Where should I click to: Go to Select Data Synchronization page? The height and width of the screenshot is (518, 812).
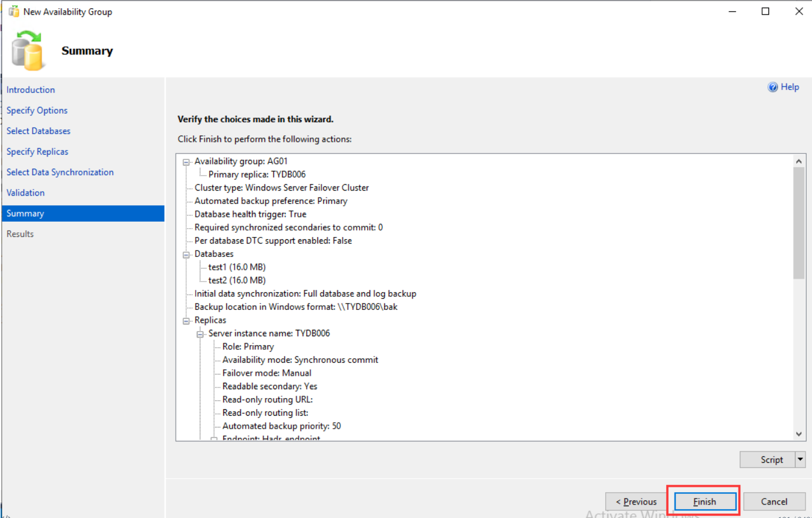coord(60,172)
